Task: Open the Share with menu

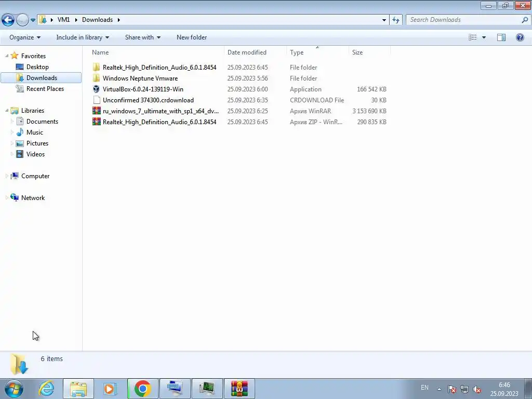Action: tap(142, 37)
